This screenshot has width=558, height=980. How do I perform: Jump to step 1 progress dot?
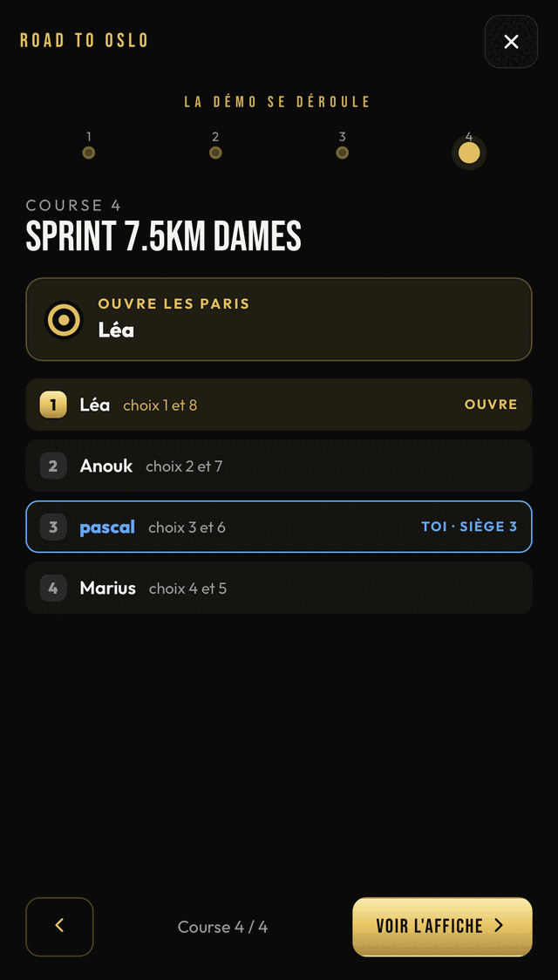coord(89,153)
